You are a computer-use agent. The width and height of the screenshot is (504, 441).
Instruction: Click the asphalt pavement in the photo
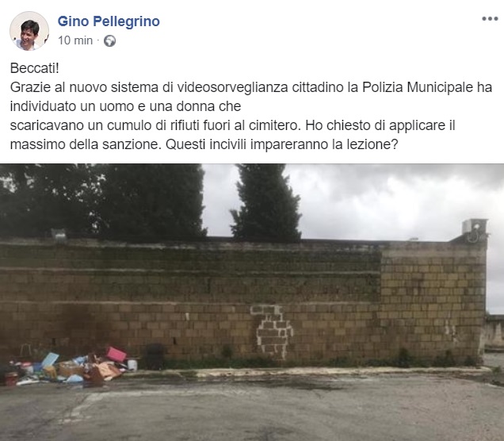[x=252, y=410]
